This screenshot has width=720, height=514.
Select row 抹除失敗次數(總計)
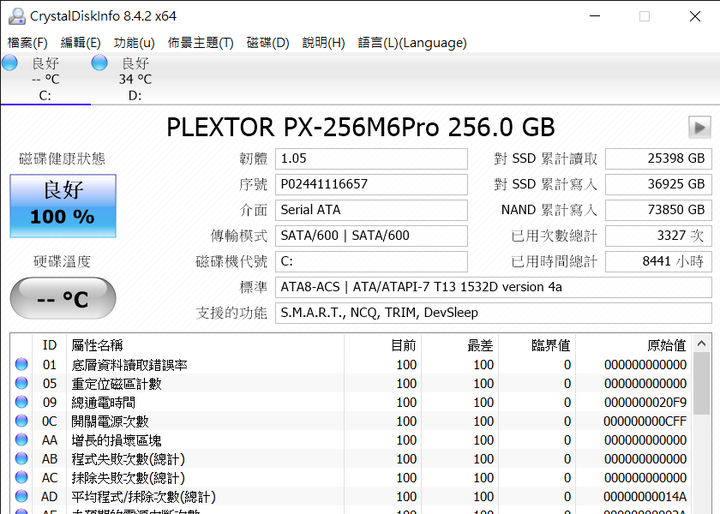coord(351,477)
